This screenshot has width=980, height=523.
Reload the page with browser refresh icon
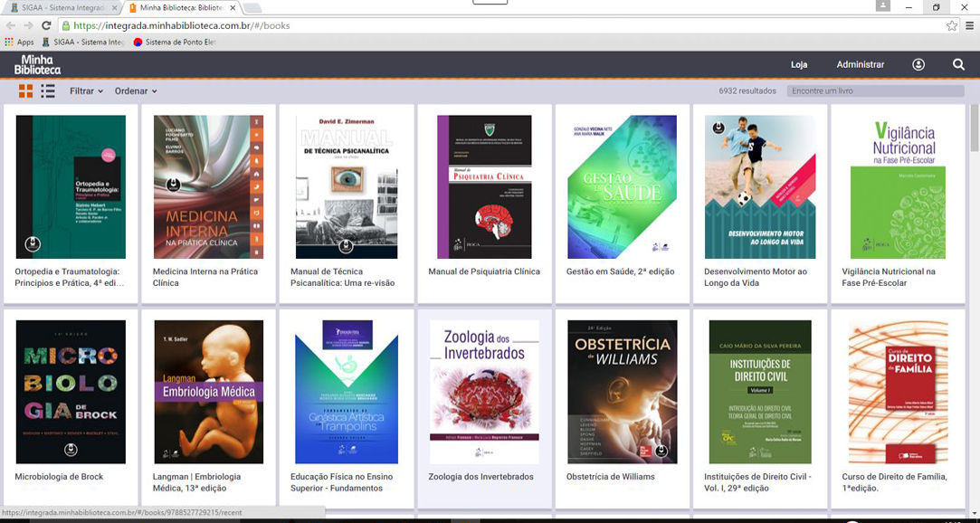tap(46, 26)
